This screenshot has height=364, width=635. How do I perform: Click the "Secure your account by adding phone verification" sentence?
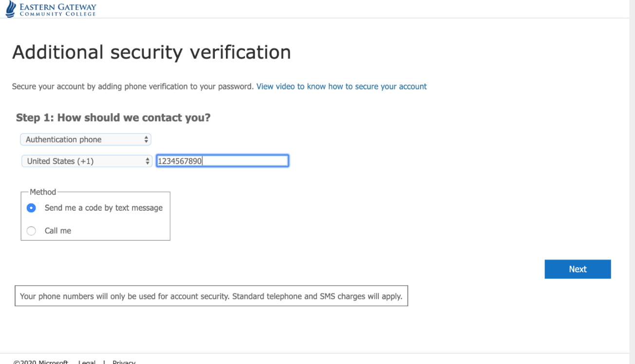click(x=133, y=87)
